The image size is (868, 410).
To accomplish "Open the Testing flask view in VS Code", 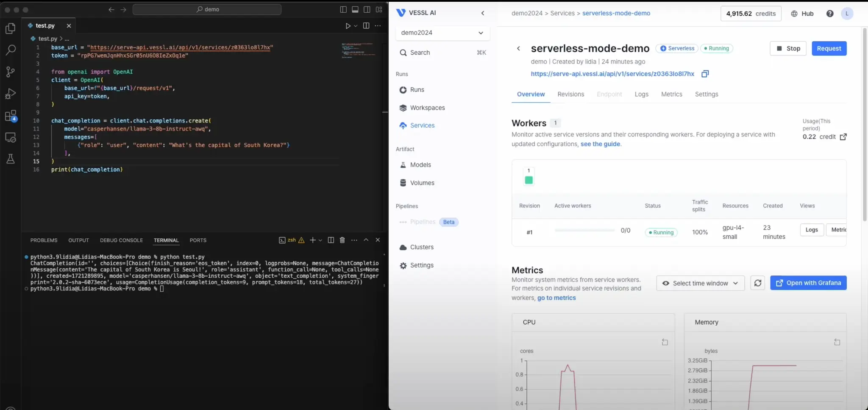I will pyautogui.click(x=11, y=159).
